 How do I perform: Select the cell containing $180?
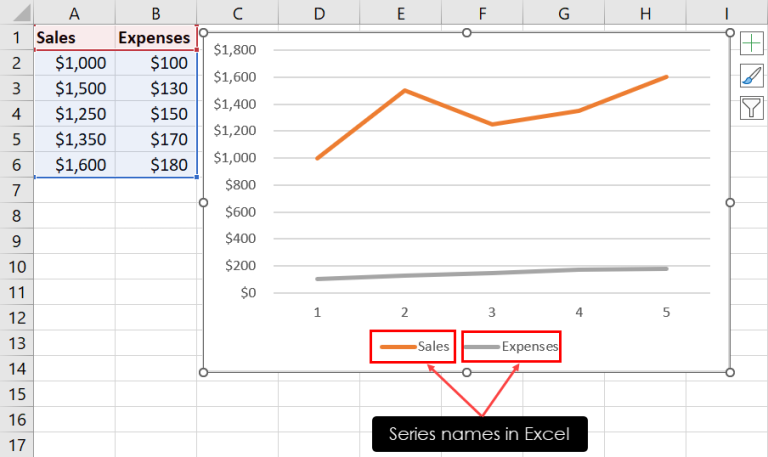[156, 165]
